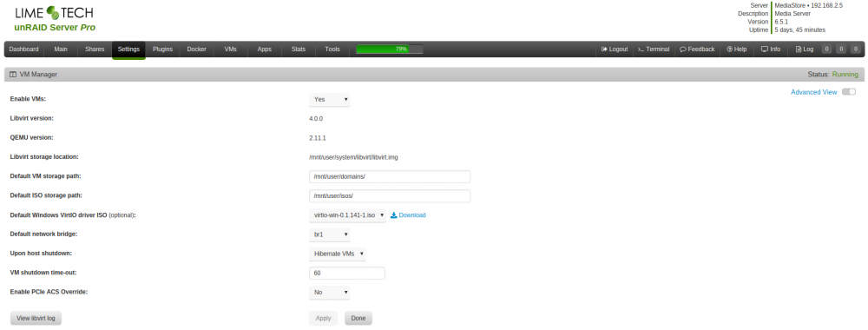Switch to the Main tab
The height and width of the screenshot is (330, 868).
[x=61, y=49]
